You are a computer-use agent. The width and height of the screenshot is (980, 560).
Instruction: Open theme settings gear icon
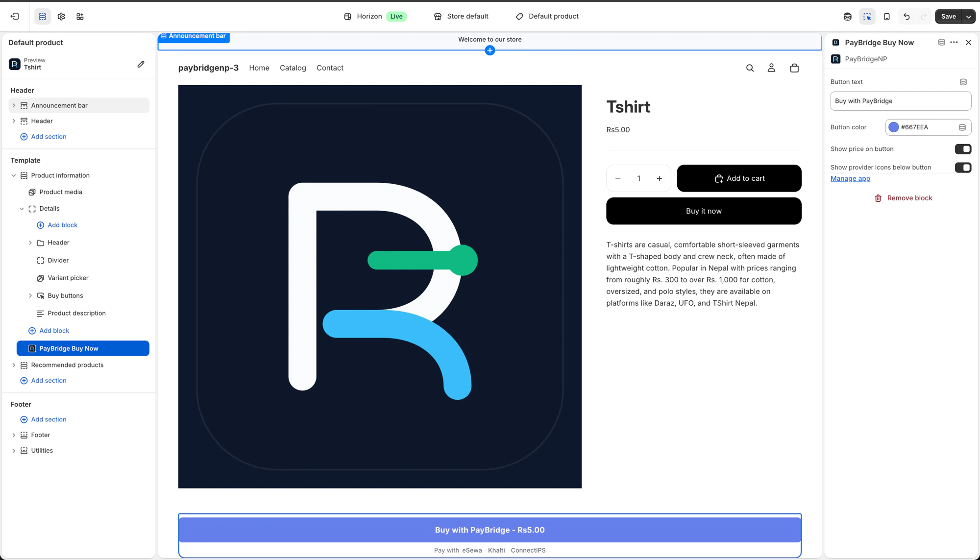[61, 16]
